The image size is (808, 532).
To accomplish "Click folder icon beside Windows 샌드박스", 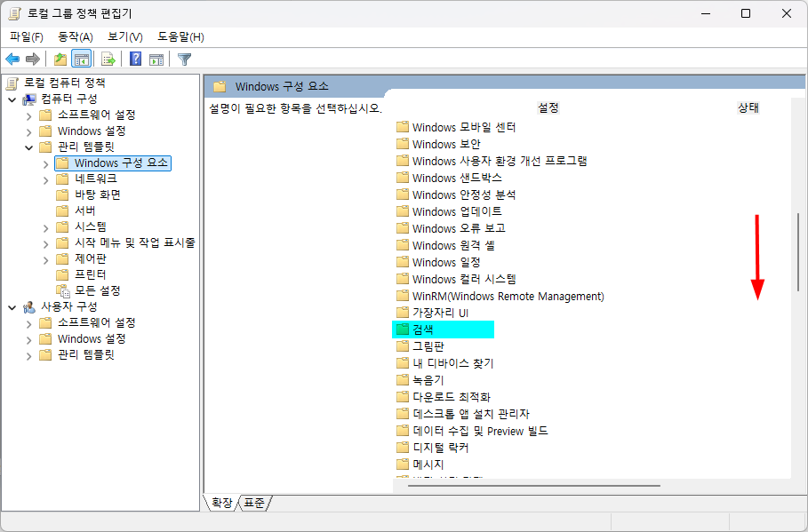I will coord(403,178).
